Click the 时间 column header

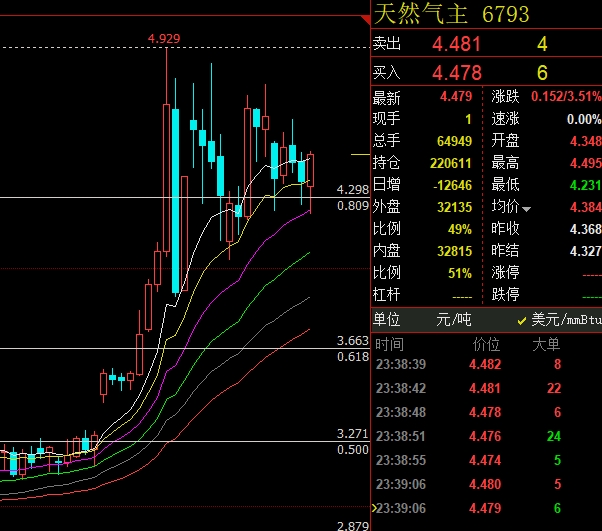click(x=389, y=344)
